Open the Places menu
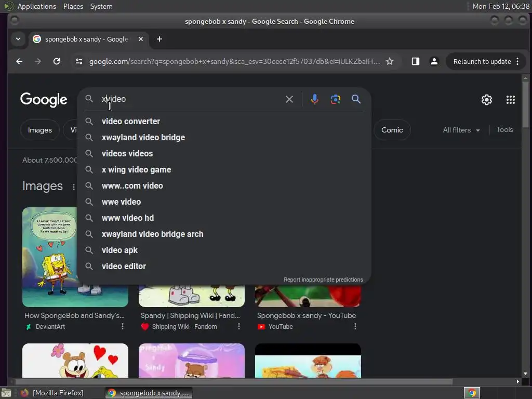Screen dimensions: 532x399 [73, 6]
